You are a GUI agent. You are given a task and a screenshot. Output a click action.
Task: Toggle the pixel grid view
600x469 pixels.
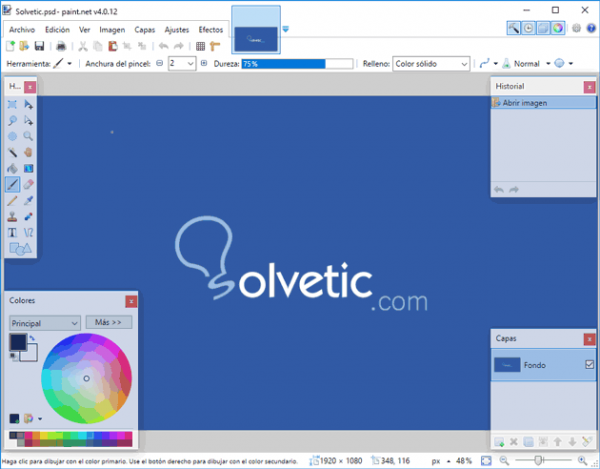pyautogui.click(x=201, y=46)
